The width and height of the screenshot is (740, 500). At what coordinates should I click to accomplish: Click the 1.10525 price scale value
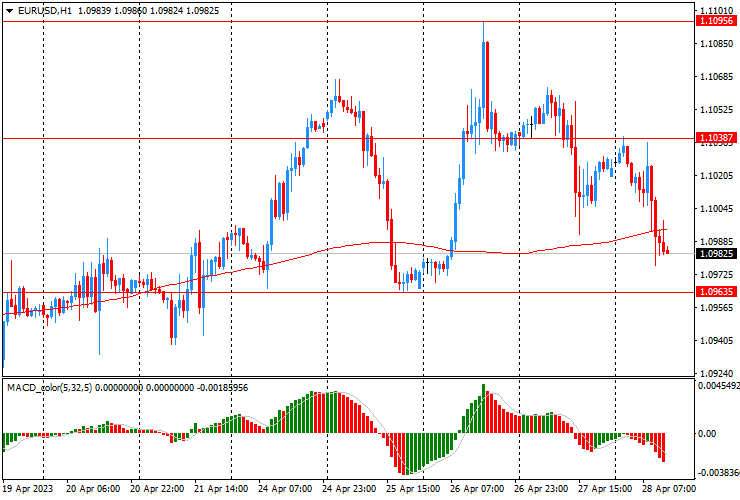[x=716, y=110]
